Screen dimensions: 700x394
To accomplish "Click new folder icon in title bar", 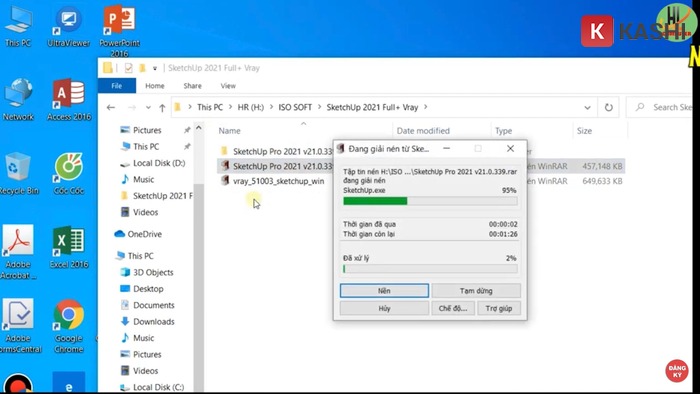I will click(142, 68).
